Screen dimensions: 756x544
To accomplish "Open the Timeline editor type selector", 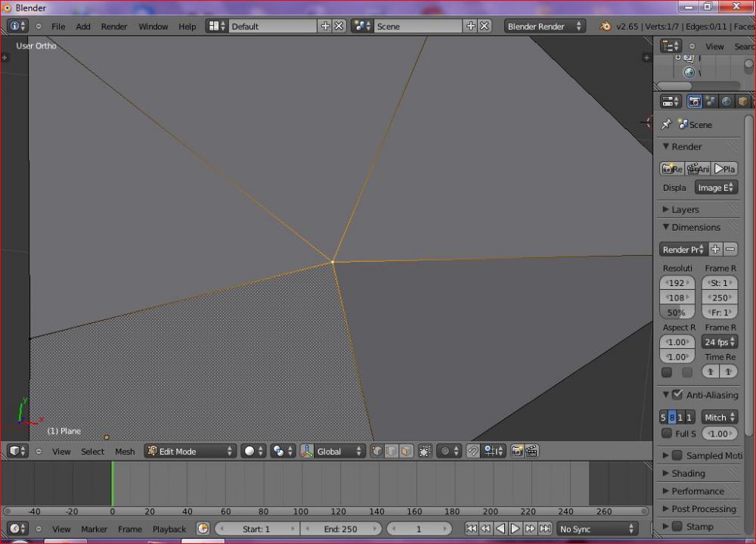I will click(18, 529).
